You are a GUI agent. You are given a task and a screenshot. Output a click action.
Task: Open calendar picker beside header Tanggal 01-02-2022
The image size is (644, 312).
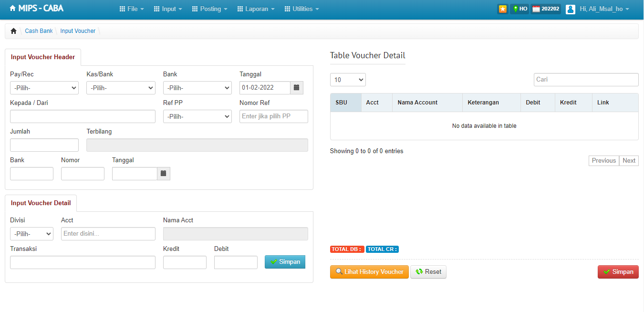[297, 88]
